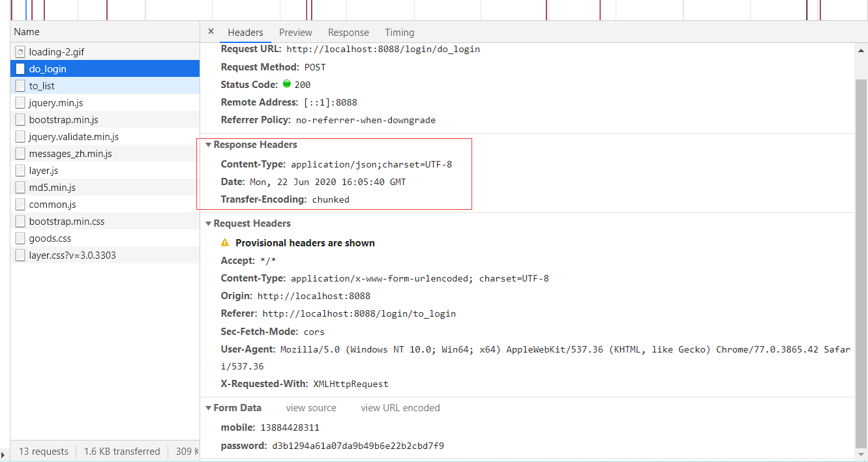Open the Timing tab
The image size is (868, 462).
tap(399, 33)
